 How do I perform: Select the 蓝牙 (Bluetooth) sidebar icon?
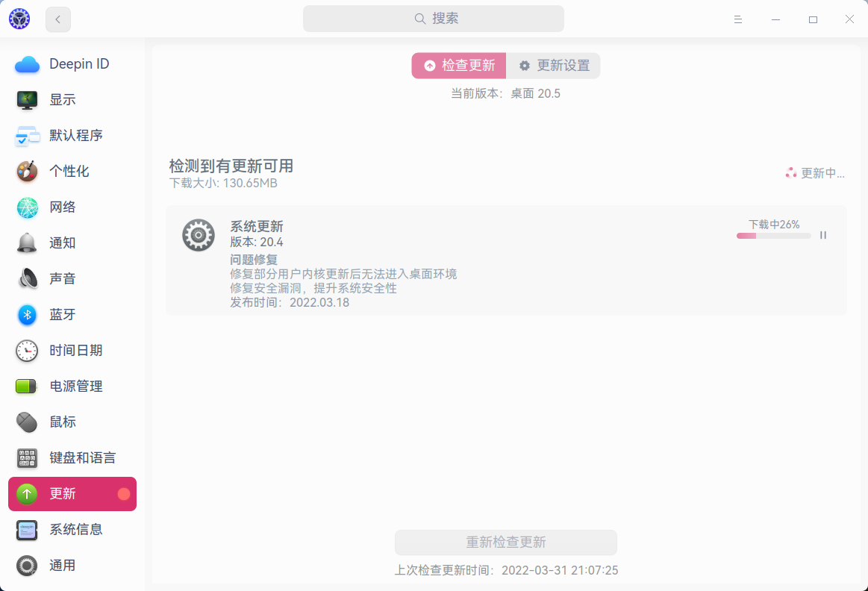point(27,314)
